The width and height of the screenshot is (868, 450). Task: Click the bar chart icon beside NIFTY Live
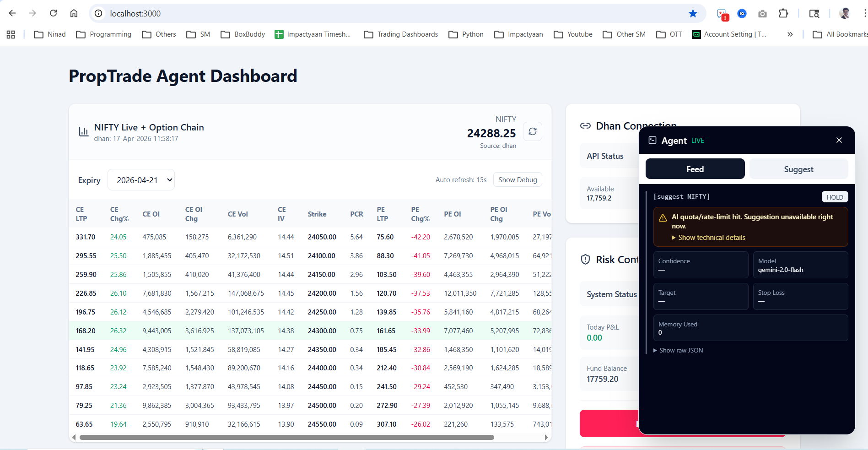83,131
